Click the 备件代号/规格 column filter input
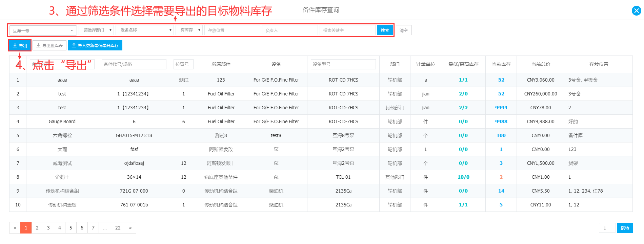Viewport: 644px width, 244px height. click(x=134, y=64)
